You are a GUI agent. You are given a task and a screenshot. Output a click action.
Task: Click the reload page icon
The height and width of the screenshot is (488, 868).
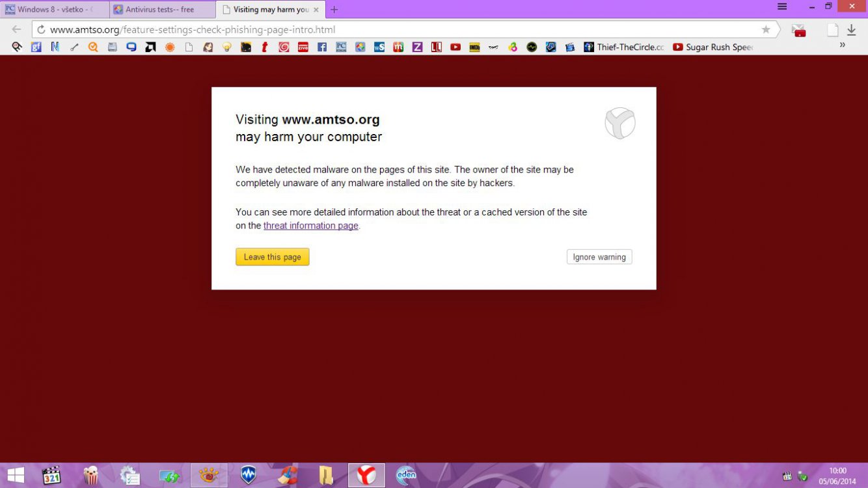tap(41, 29)
